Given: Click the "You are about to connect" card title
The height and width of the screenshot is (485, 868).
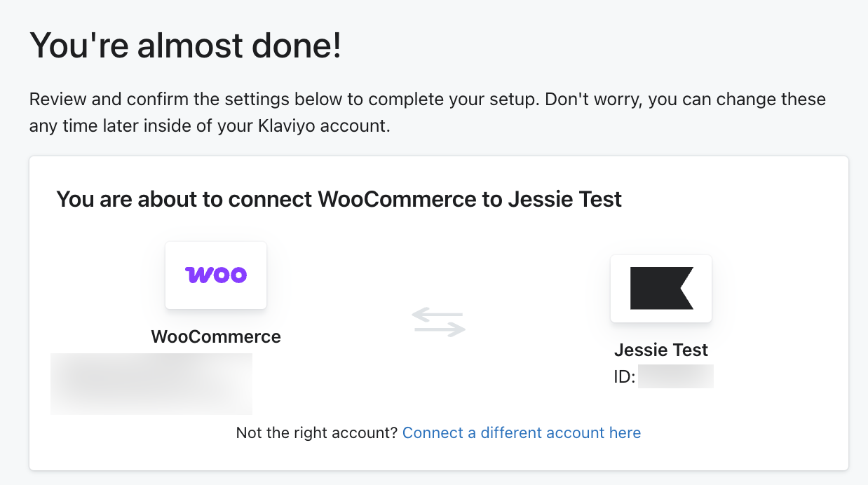Looking at the screenshot, I should 339,199.
